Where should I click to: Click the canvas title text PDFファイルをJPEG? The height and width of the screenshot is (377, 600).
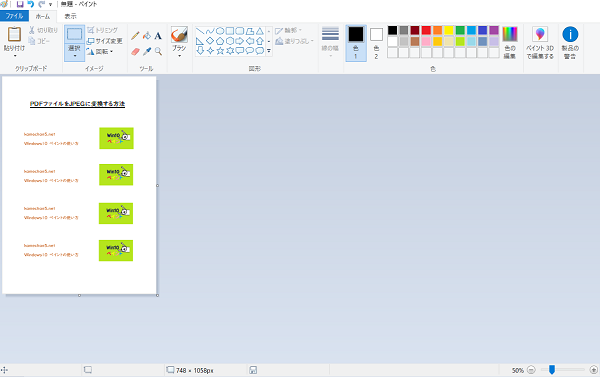pyautogui.click(x=77, y=104)
